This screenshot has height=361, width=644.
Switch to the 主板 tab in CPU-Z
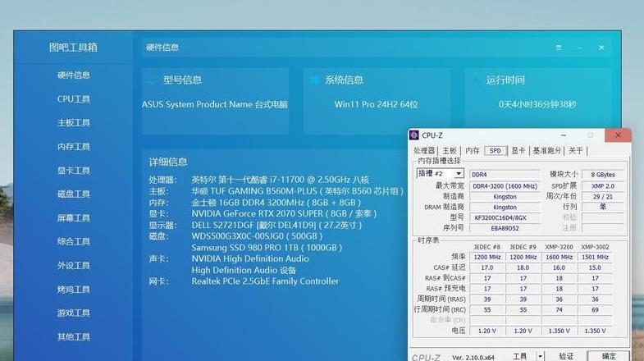point(450,151)
